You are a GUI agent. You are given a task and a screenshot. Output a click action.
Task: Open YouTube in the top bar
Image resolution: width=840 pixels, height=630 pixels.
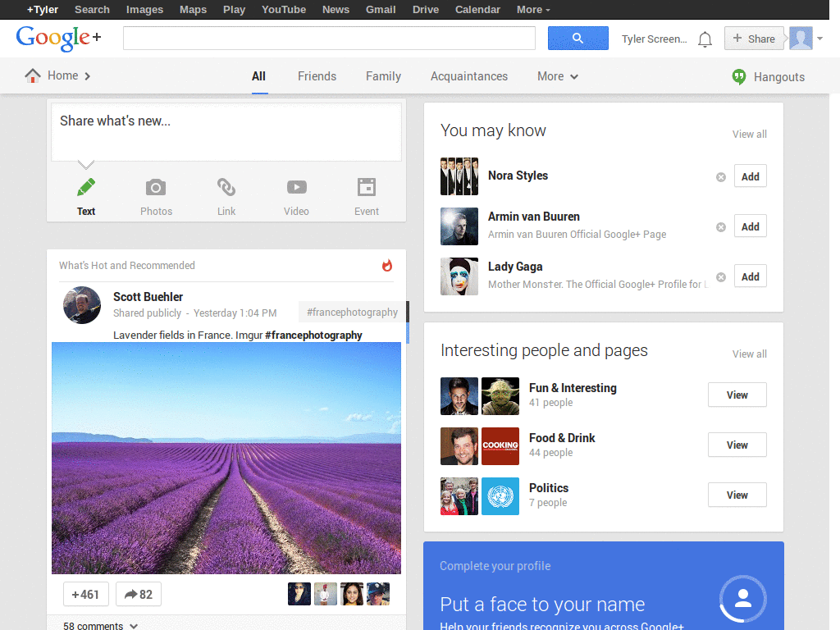pyautogui.click(x=284, y=10)
